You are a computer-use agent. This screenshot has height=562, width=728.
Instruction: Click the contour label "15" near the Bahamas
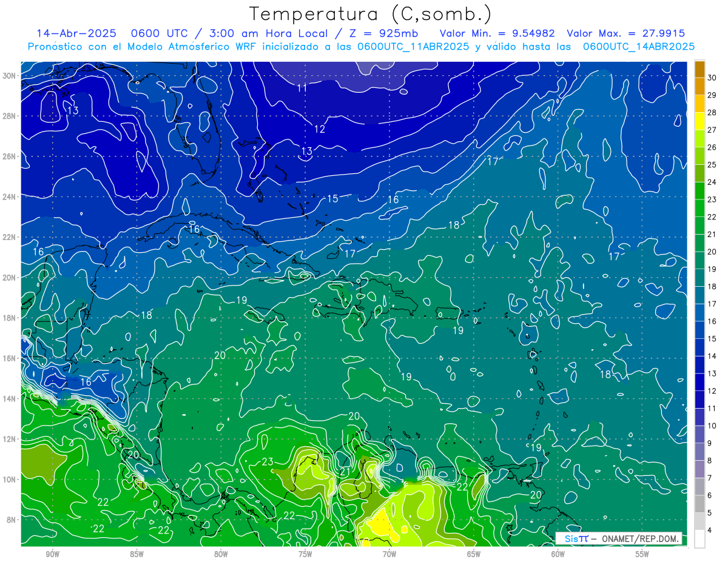coord(332,198)
